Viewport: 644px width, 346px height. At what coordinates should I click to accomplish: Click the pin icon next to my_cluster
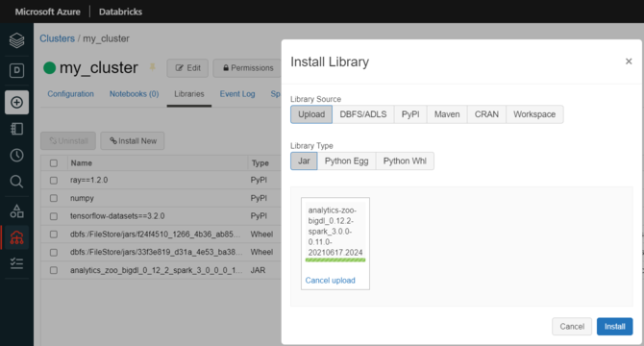[153, 67]
